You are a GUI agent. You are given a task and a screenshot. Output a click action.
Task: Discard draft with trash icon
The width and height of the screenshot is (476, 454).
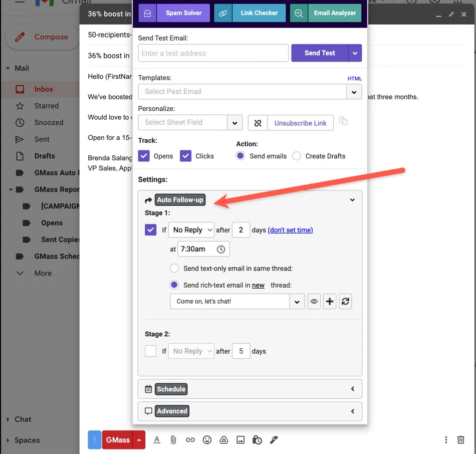[460, 440]
